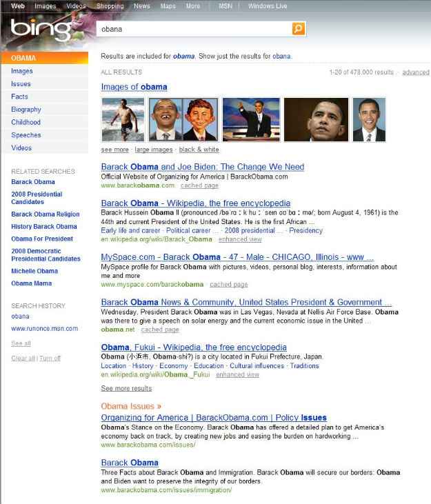
Task: Open the Images tab in top navigation
Action: (45, 6)
